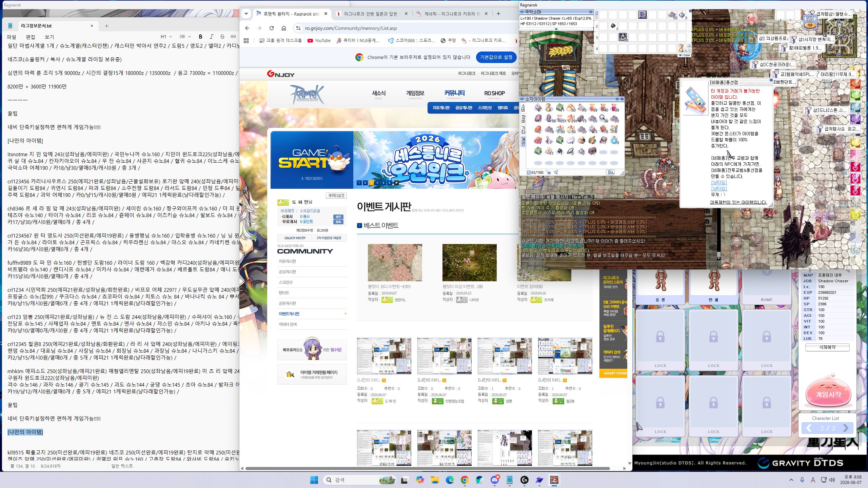
Task: Click 스크린샷 in community sidebar
Action: [285, 282]
